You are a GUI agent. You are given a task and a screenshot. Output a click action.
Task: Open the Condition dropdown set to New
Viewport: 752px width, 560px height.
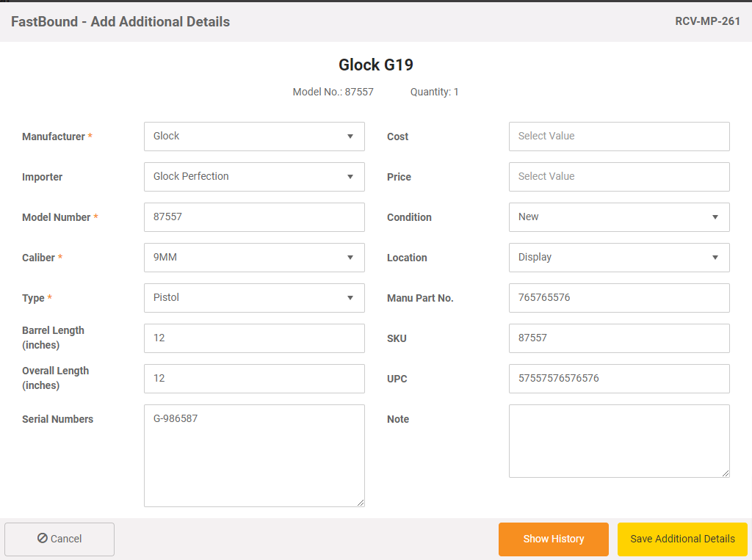pyautogui.click(x=619, y=217)
